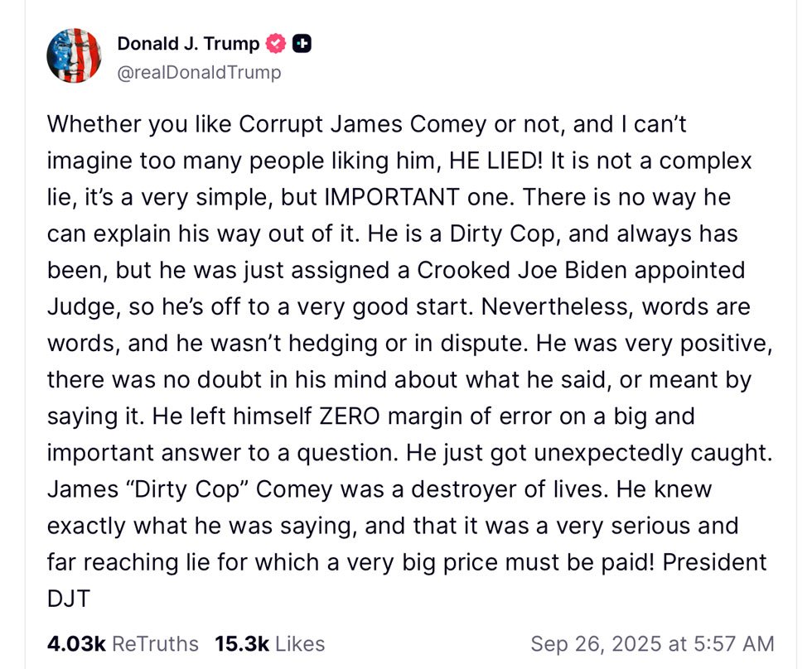Screen dimensions: 812x669
Task: Click the phrase destroyer of lives
Action: 510,489
